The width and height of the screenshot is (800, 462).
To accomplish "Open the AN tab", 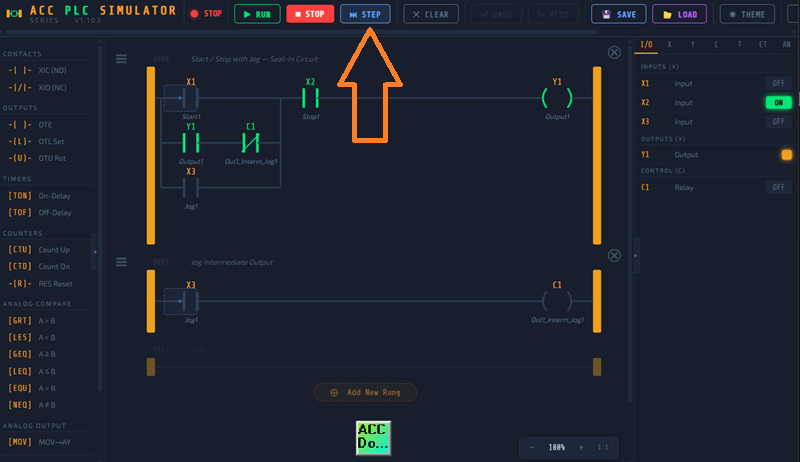I will [787, 45].
